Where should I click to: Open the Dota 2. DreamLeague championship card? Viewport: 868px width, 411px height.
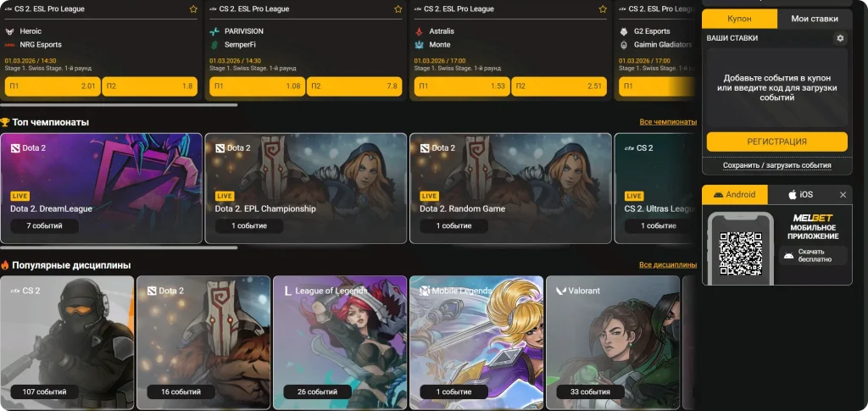pyautogui.click(x=102, y=188)
